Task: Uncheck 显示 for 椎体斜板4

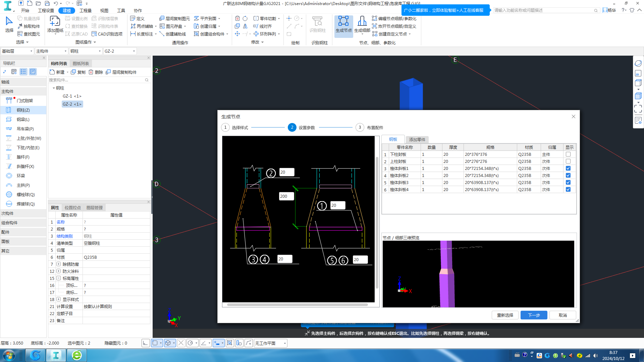Action: (x=568, y=189)
